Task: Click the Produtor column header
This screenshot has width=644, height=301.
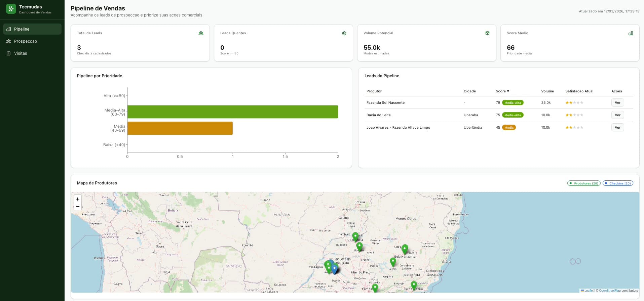Action: [374, 91]
